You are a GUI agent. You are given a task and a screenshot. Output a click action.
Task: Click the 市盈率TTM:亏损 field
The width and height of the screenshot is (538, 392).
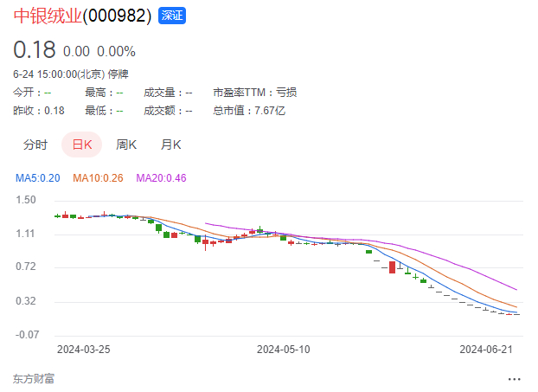(254, 93)
